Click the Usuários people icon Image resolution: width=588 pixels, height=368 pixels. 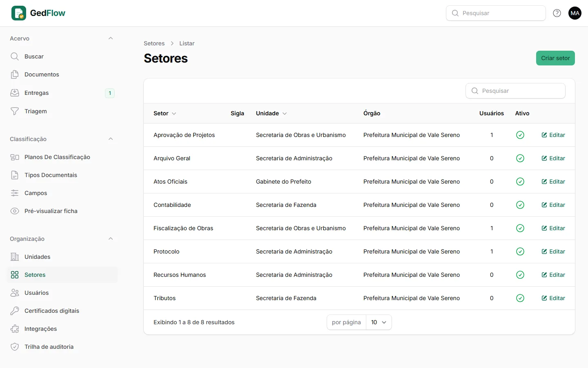pyautogui.click(x=15, y=293)
